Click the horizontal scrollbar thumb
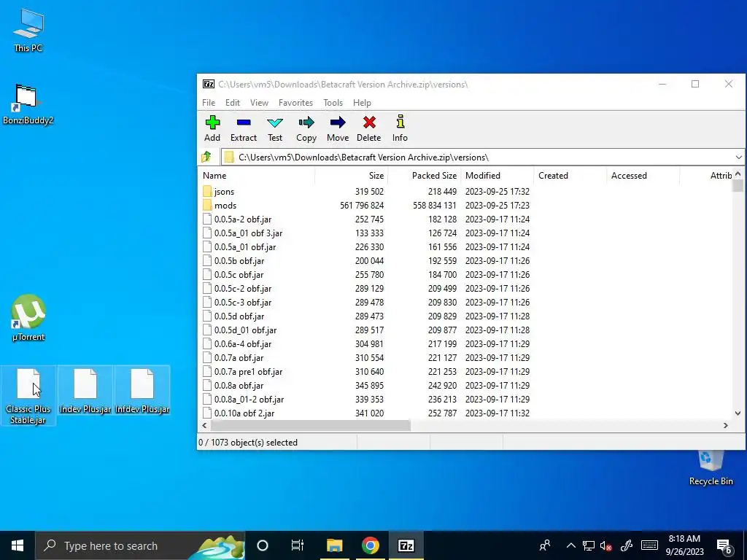The width and height of the screenshot is (747, 560). pos(310,425)
